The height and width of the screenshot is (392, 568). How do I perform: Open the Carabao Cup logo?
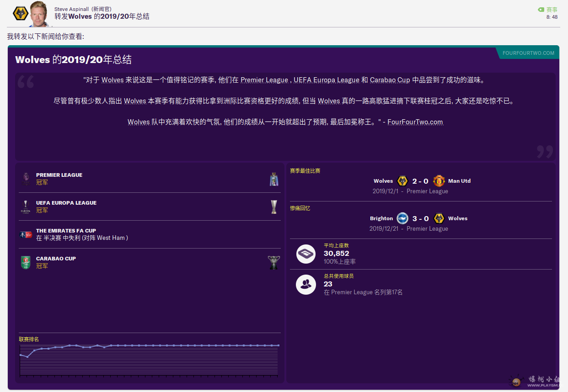click(26, 262)
